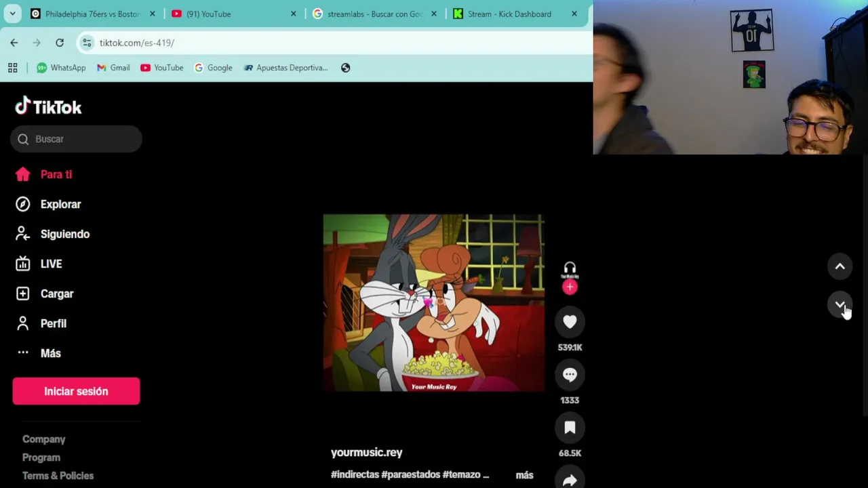Save the video with the bookmark icon
Image resolution: width=868 pixels, height=488 pixels.
(x=570, y=428)
